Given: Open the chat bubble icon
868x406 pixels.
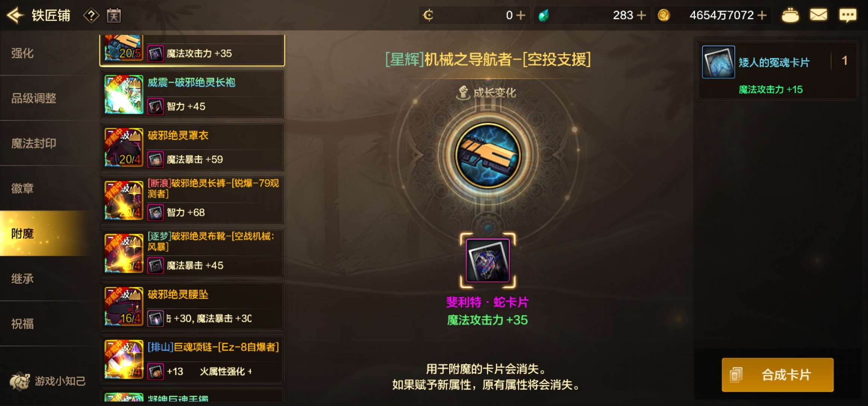Looking at the screenshot, I should coord(848,15).
